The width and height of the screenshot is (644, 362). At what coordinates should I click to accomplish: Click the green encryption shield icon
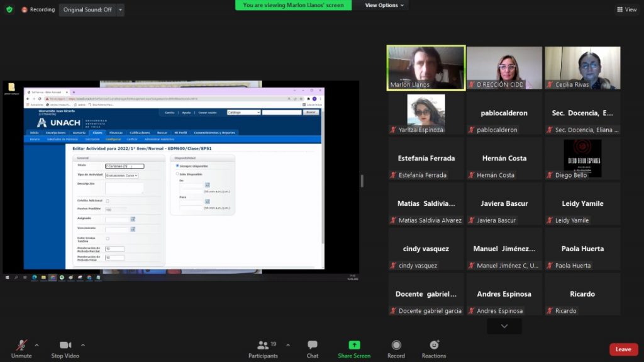(x=9, y=9)
